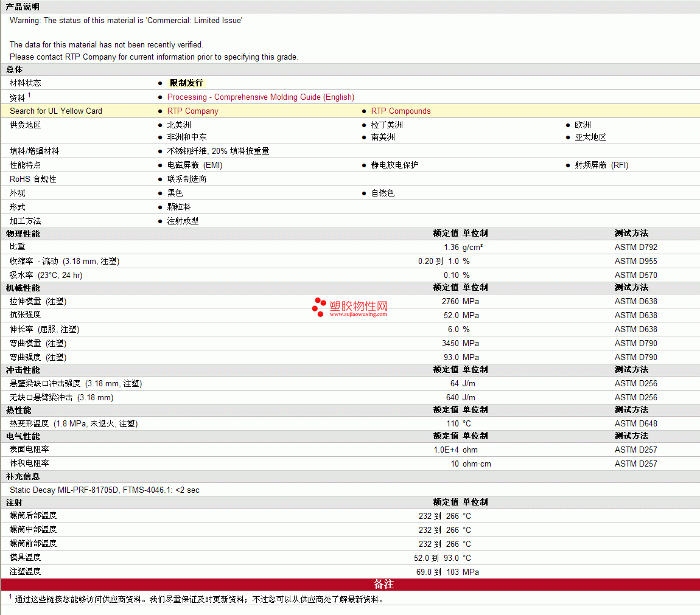This screenshot has height=615, width=700.
Task: Click the 射频屏蔽 (RFI) feature
Action: click(x=601, y=165)
